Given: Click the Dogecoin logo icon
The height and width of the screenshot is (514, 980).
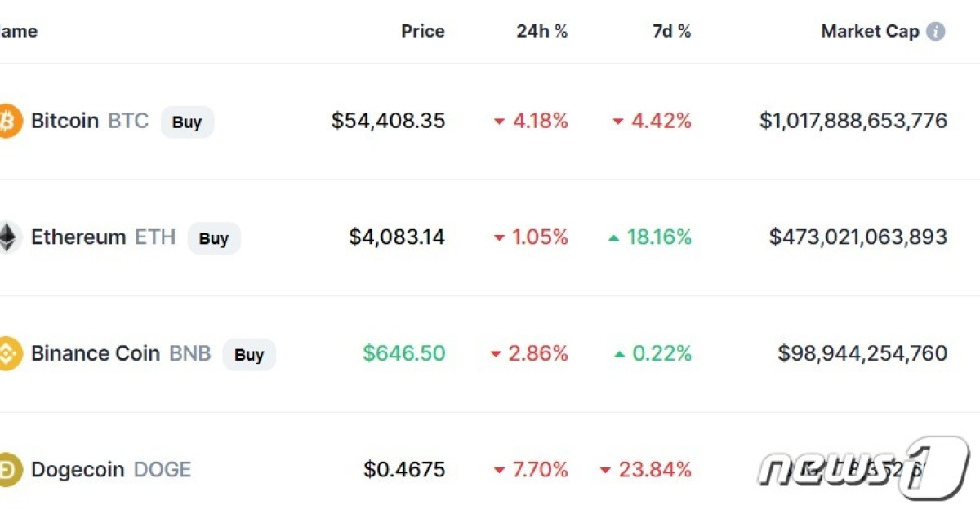Looking at the screenshot, I should (8, 470).
